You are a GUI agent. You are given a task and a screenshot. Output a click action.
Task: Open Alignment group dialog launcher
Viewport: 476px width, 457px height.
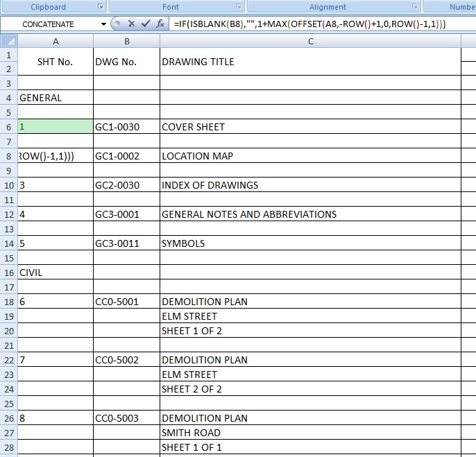click(x=415, y=6)
